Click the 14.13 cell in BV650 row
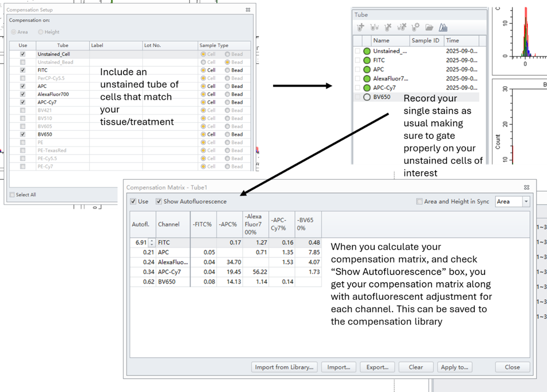 coord(230,282)
